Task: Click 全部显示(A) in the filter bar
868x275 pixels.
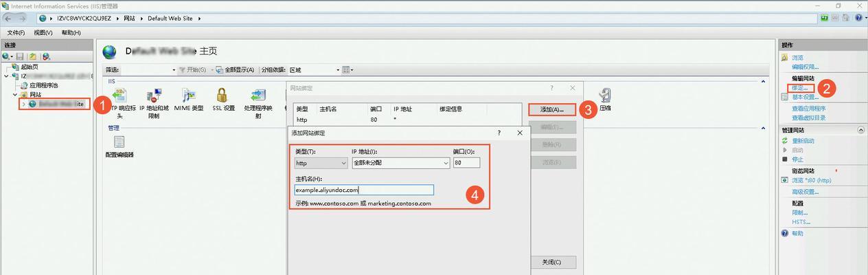Action: tap(235, 70)
